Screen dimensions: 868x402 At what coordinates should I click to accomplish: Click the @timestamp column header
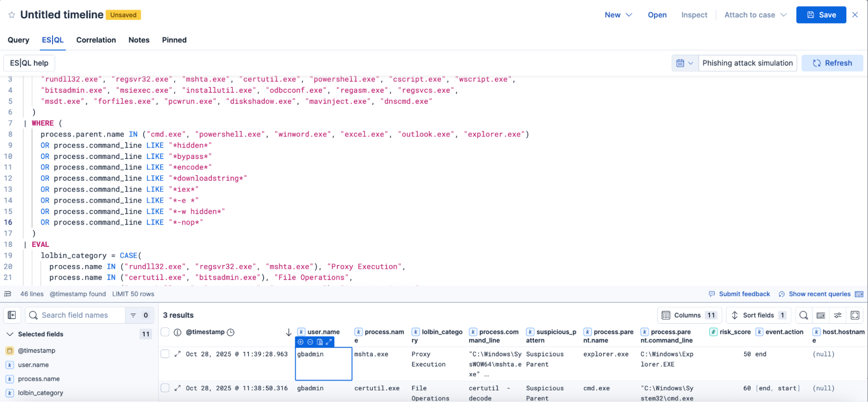(x=205, y=332)
